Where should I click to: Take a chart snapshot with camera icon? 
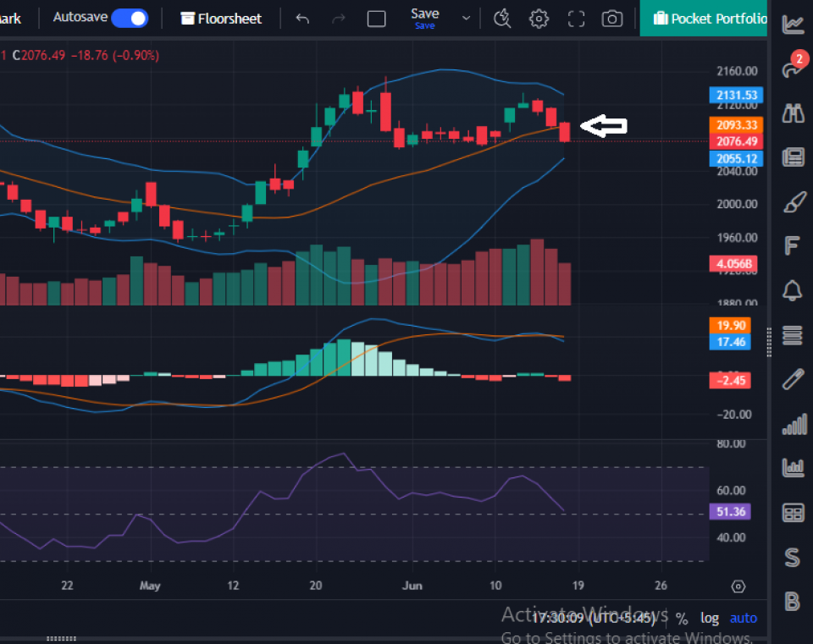(x=612, y=19)
